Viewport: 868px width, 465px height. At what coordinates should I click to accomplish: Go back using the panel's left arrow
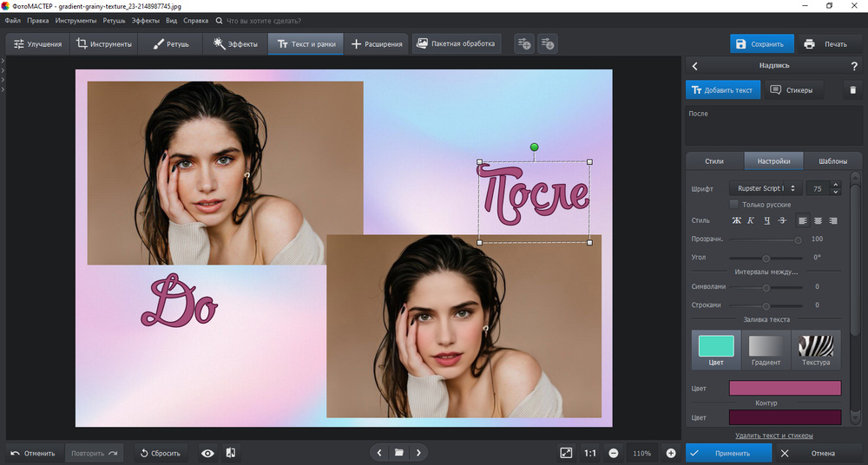[694, 66]
